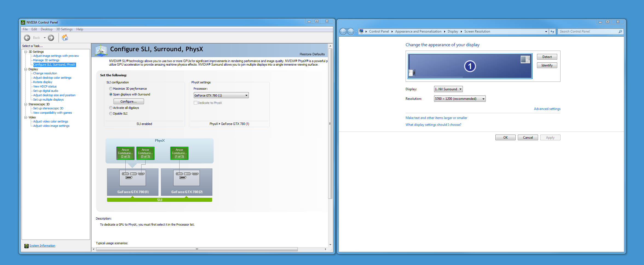Open Make text and other items larger link
The height and width of the screenshot is (265, 644).
436,118
